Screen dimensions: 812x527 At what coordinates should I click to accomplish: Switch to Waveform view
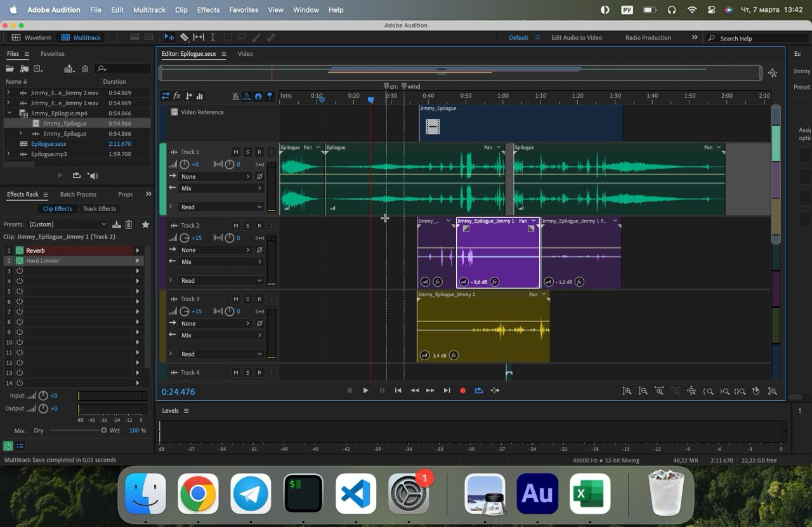pyautogui.click(x=32, y=37)
